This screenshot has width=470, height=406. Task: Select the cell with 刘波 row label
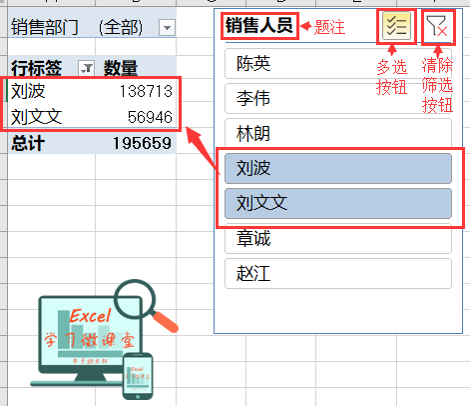pyautogui.click(x=51, y=91)
